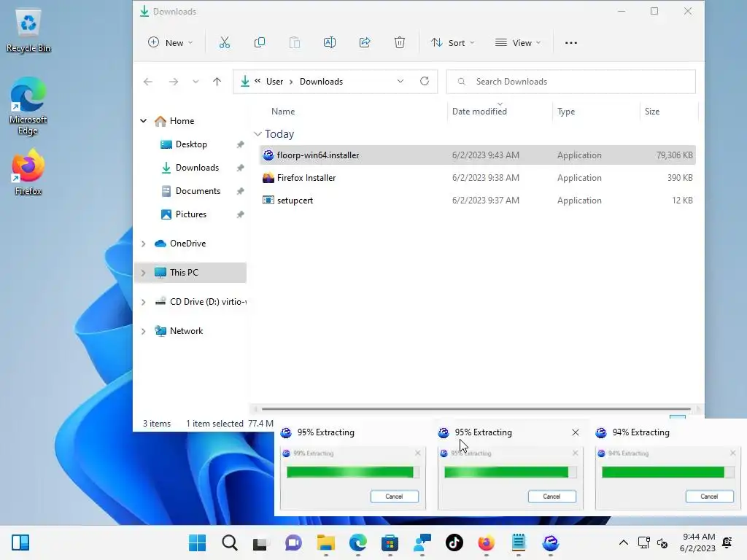
Task: Cancel the 94% Extracting dialog
Action: click(709, 496)
